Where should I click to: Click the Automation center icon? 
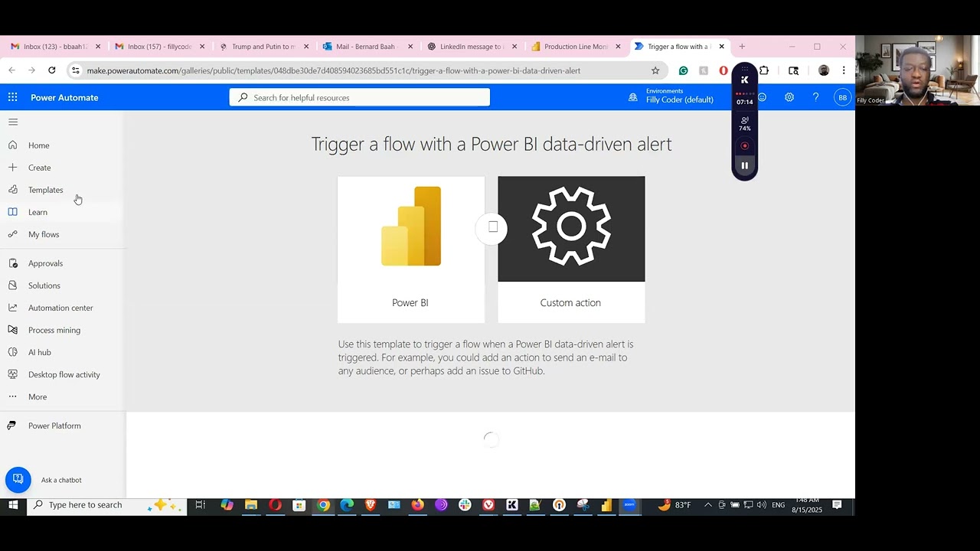point(12,308)
